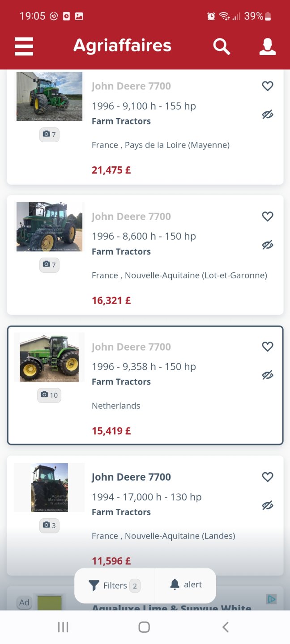Viewport: 290px width, 644px height.
Task: Favorite the John Deere 7700 with 155 hp
Action: coord(267,86)
